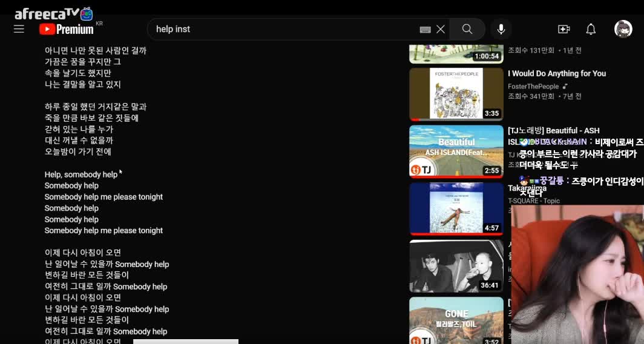The width and height of the screenshot is (644, 344).
Task: Open 'I Would Do Anything for You' title
Action: 556,73
